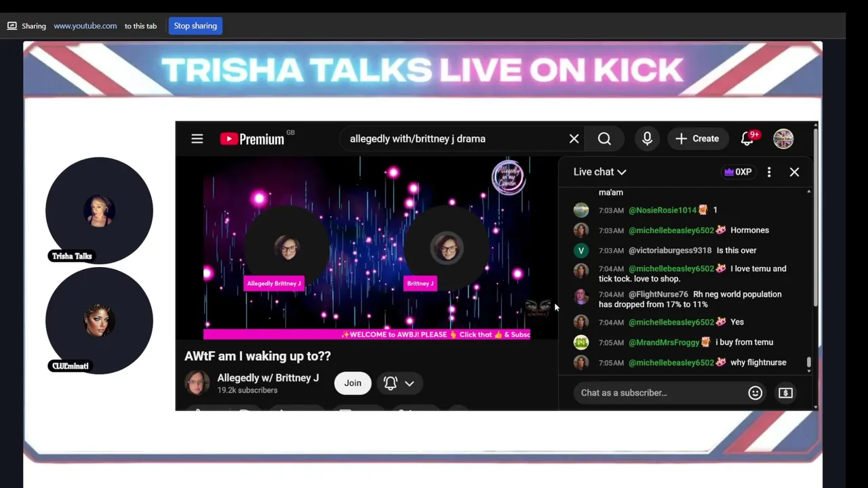Screen dimensions: 868x488
Task: Open notifications bell showing 9+
Action: point(748,138)
